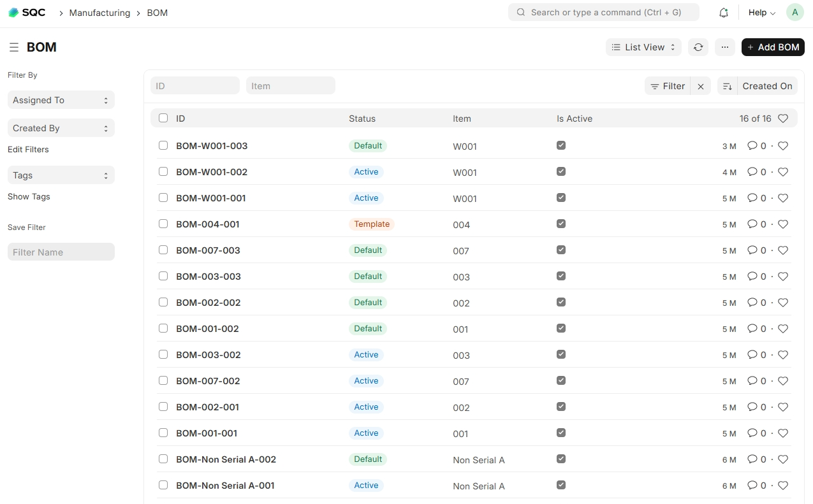Select the BOM-W001-002 row checkbox
Viewport: 813px width, 504px height.
[x=163, y=172]
